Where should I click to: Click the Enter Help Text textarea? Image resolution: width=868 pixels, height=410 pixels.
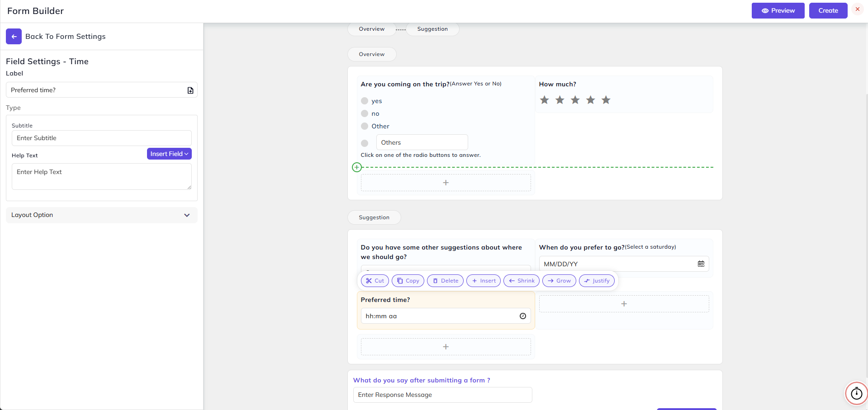tap(102, 177)
